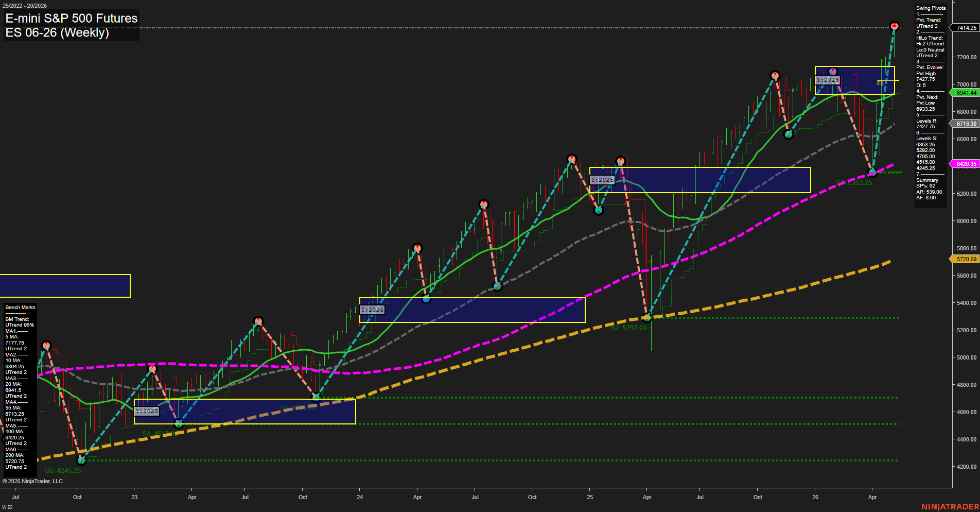Click the Levels S: label in Swing Pivots
The height and width of the screenshot is (512, 980).
(x=926, y=139)
